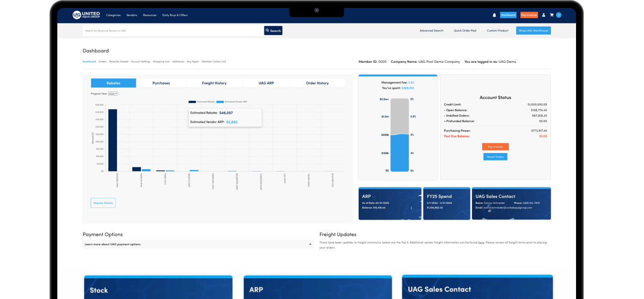Click the large Stock card at bottom
This screenshot has width=644, height=299.
[158, 287]
